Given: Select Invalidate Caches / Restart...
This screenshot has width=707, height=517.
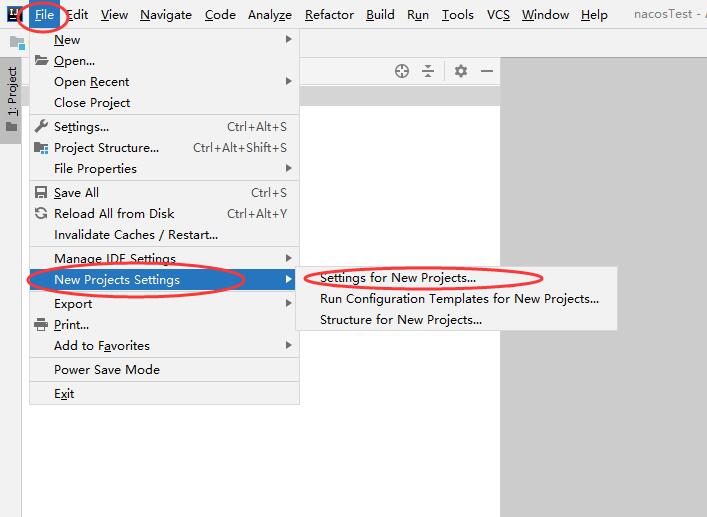Looking at the screenshot, I should [x=164, y=235].
